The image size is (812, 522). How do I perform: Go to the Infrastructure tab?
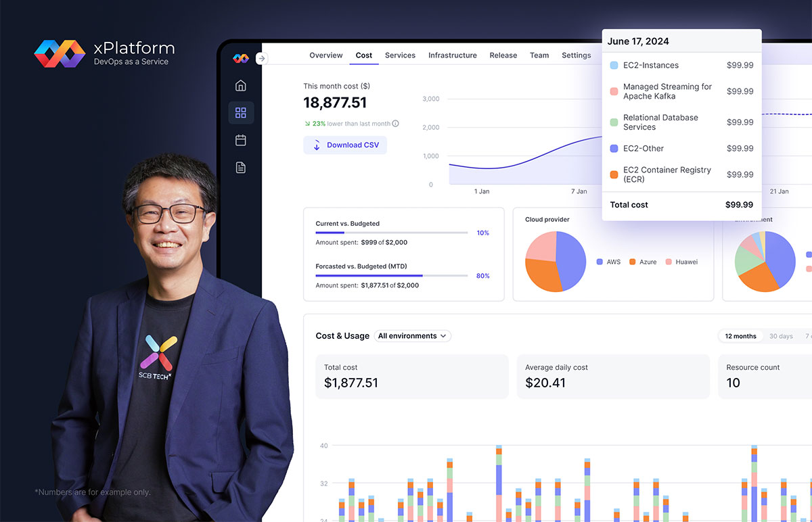[x=453, y=55]
